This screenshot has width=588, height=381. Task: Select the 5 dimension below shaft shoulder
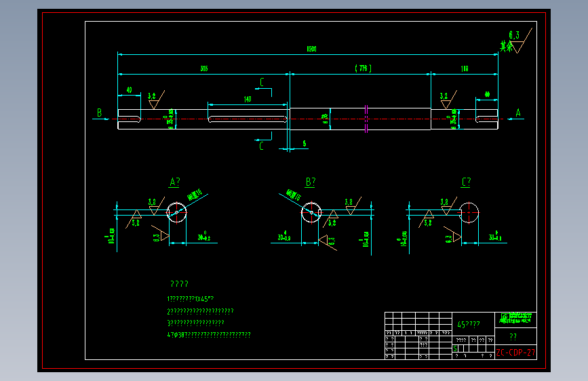[304, 144]
